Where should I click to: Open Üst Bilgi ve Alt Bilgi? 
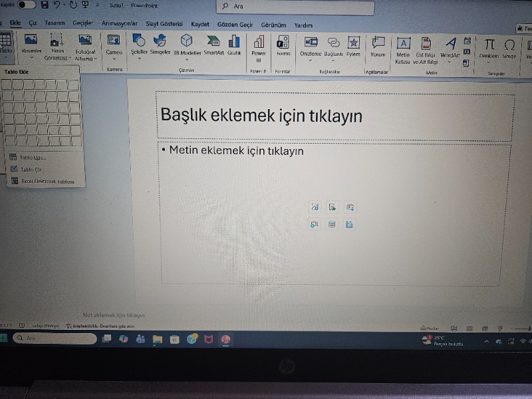click(426, 51)
